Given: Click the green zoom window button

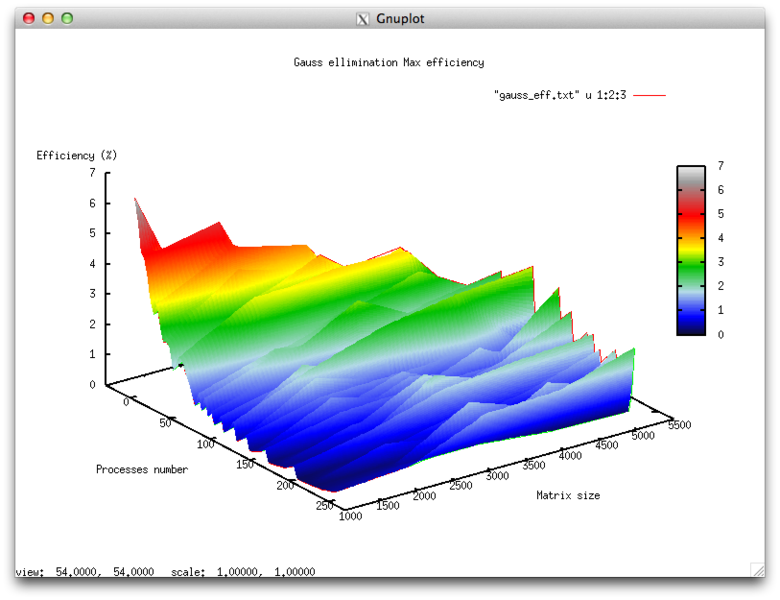Looking at the screenshot, I should pyautogui.click(x=67, y=18).
